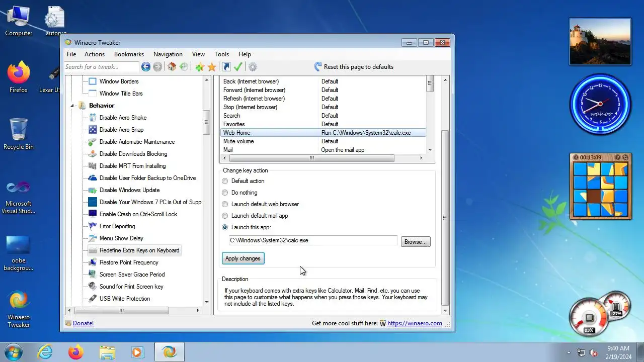Open Disable Downloads Blocking tweak
The image size is (644, 362).
pyautogui.click(x=133, y=154)
